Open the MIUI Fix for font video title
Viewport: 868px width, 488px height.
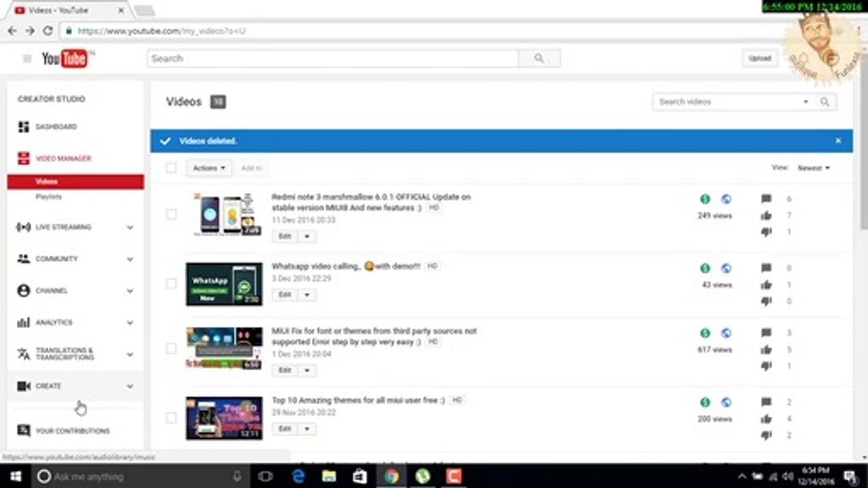point(374,336)
